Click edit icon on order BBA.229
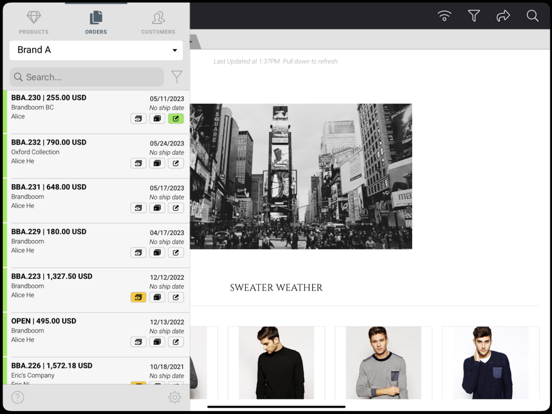The width and height of the screenshot is (552, 414). [x=176, y=253]
